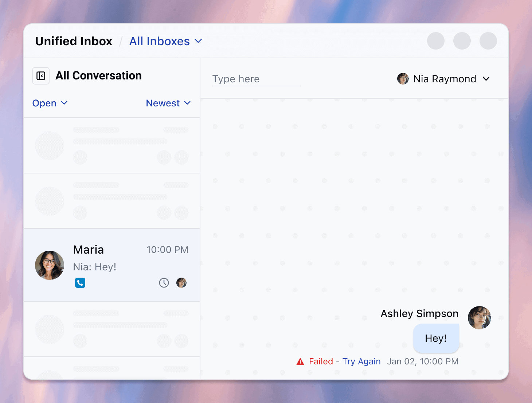The width and height of the screenshot is (532, 403).
Task: Click the leftmost gray circle in header
Action: click(436, 41)
